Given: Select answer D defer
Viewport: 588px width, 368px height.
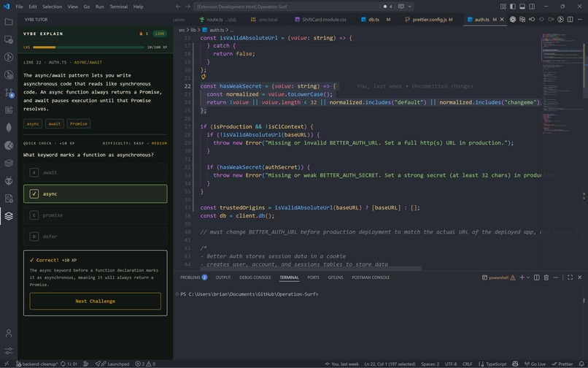Looking at the screenshot, I should (96, 237).
